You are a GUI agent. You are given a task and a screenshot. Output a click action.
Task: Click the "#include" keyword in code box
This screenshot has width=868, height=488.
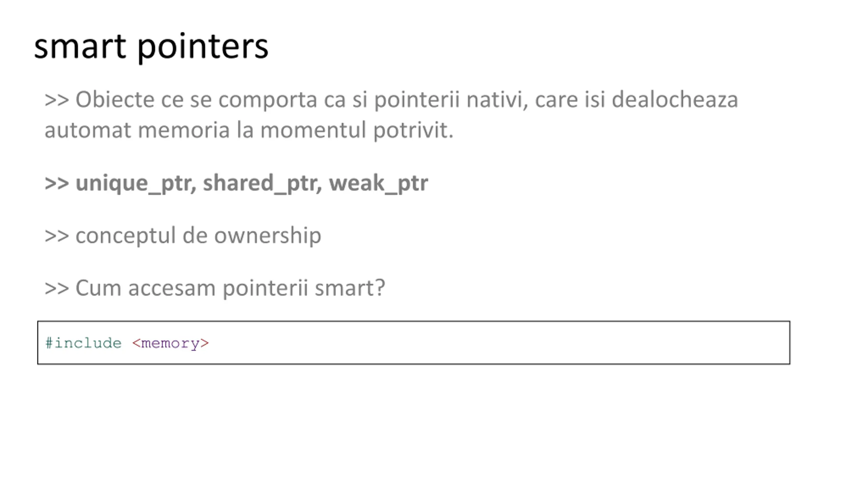[x=83, y=343]
